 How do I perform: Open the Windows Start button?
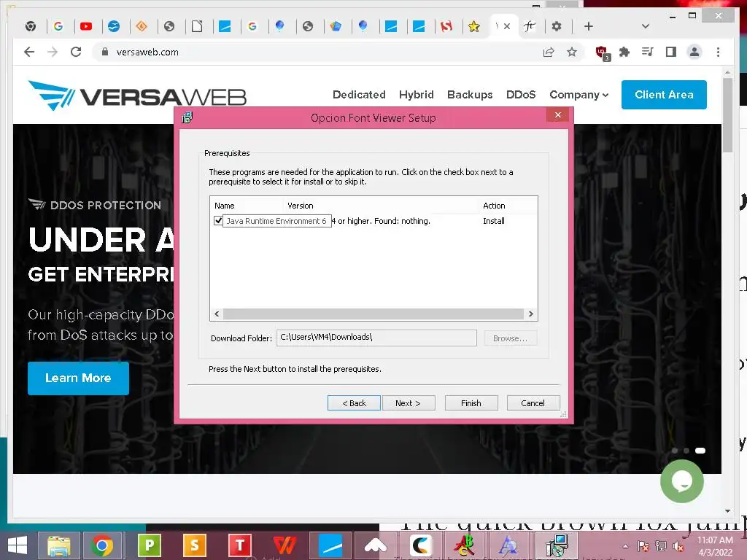18,545
